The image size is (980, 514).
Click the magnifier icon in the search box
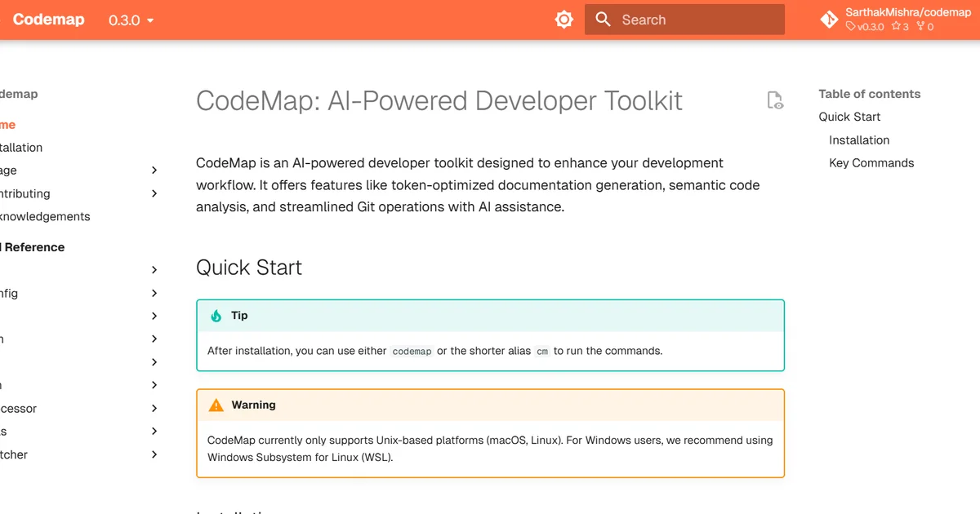[604, 20]
